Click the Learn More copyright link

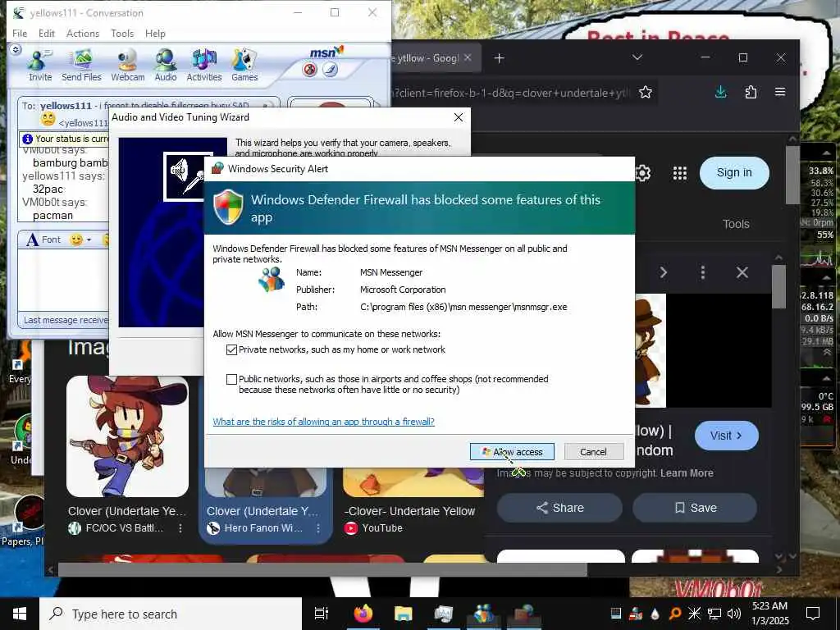pyautogui.click(x=687, y=473)
